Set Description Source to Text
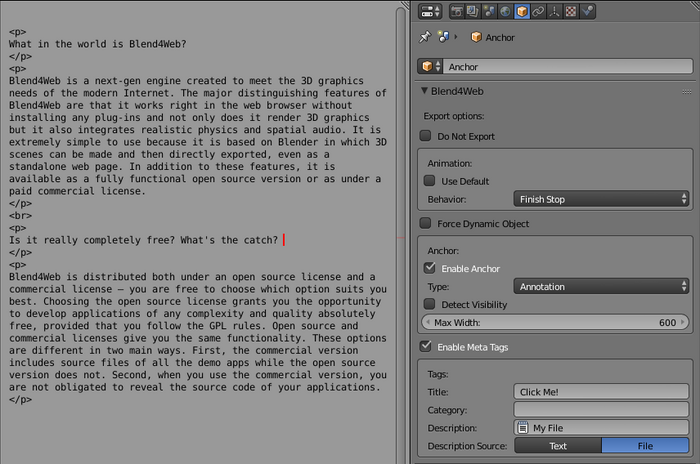This screenshot has height=464, width=700. 558,446
